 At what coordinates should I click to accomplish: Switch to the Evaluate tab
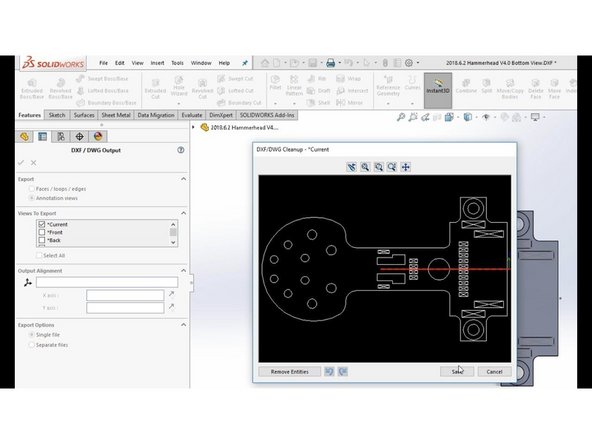point(192,115)
